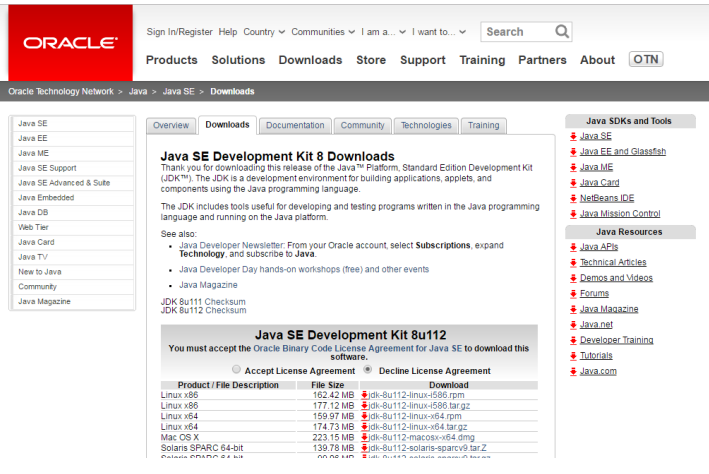Click red arrow beside Java.com
This screenshot has width=709, height=474.
(x=573, y=371)
